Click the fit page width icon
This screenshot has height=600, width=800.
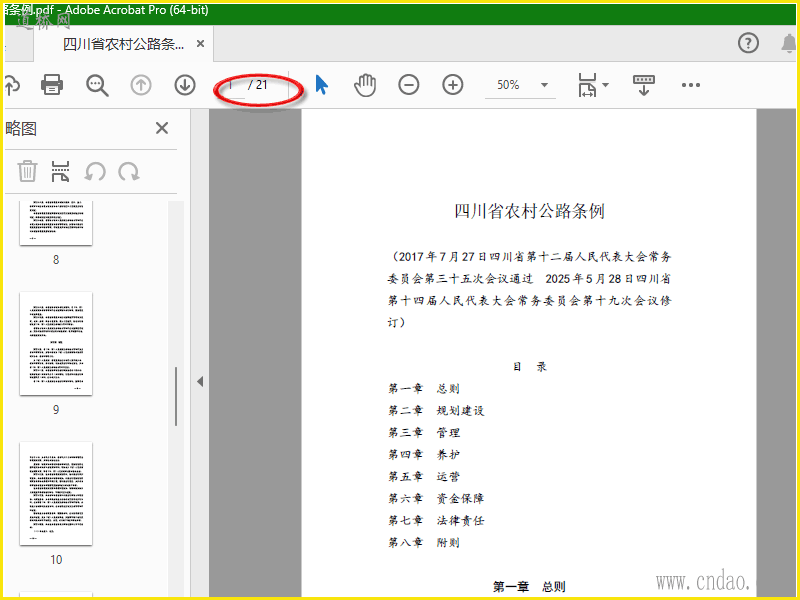(587, 85)
